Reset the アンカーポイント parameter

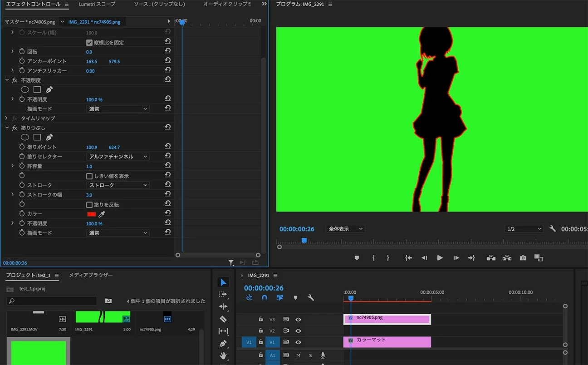point(167,61)
